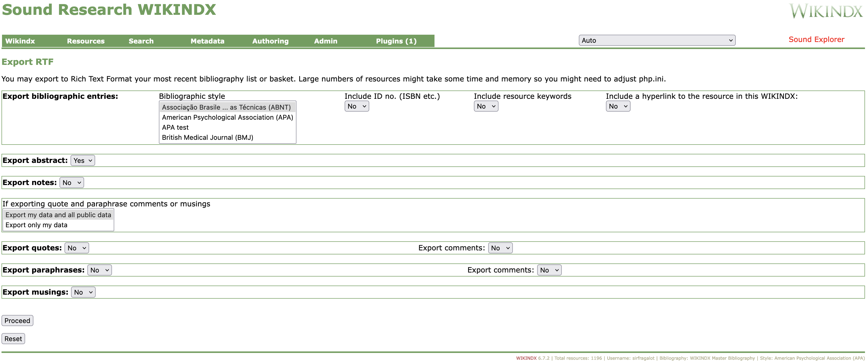
Task: Change the Export abstract dropdown
Action: [x=83, y=161]
